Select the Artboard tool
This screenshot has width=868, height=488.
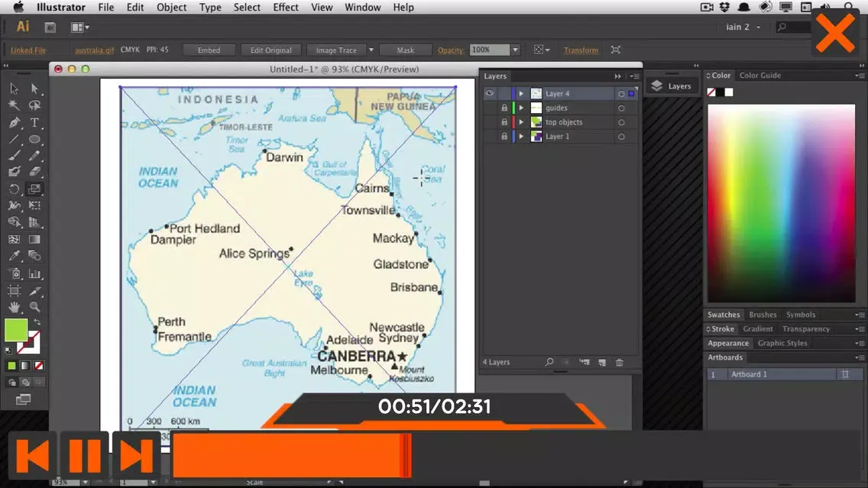tap(15, 290)
